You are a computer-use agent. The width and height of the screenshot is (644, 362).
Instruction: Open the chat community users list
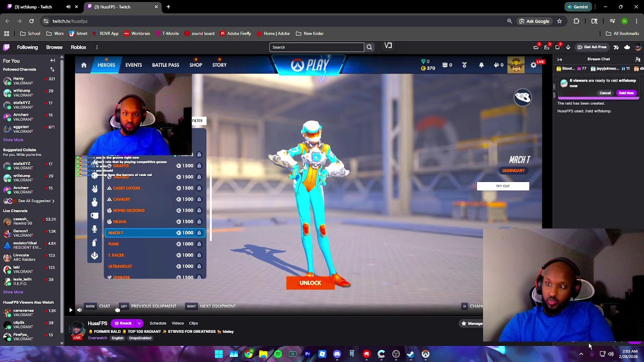(638, 59)
